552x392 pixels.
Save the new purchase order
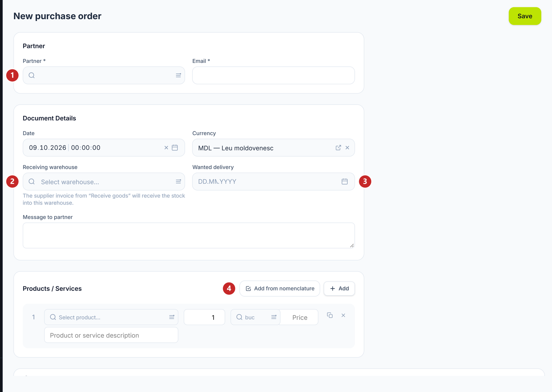tap(525, 16)
